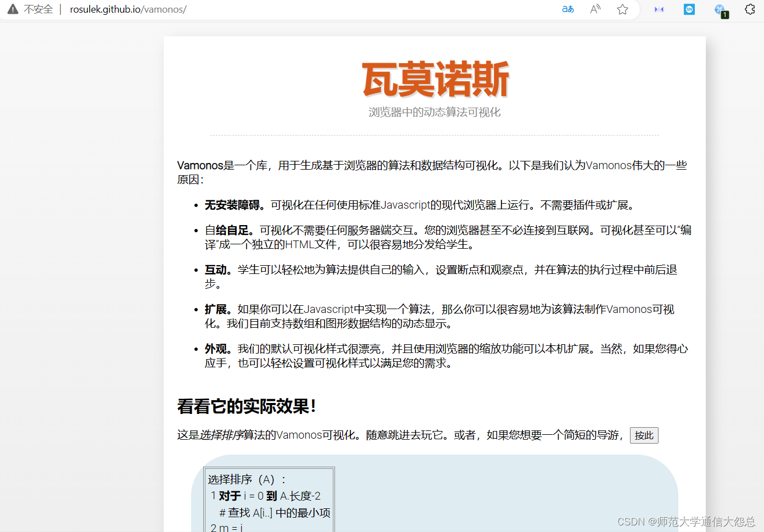Click the comment line 查找 A[i..] 中的最小项
Viewport: 764px width, 532px height.
pyautogui.click(x=275, y=513)
